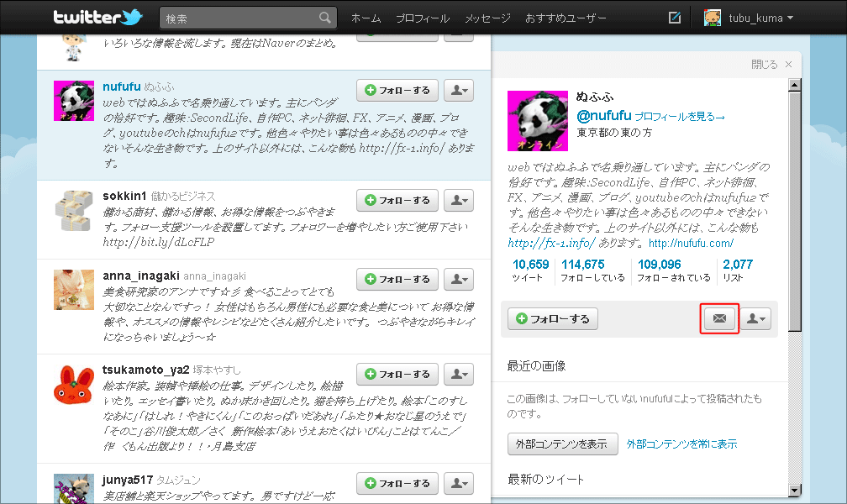Image resolution: width=847 pixels, height=504 pixels.
Task: Click the 閉じる close button on profile panel
Action: 771,65
